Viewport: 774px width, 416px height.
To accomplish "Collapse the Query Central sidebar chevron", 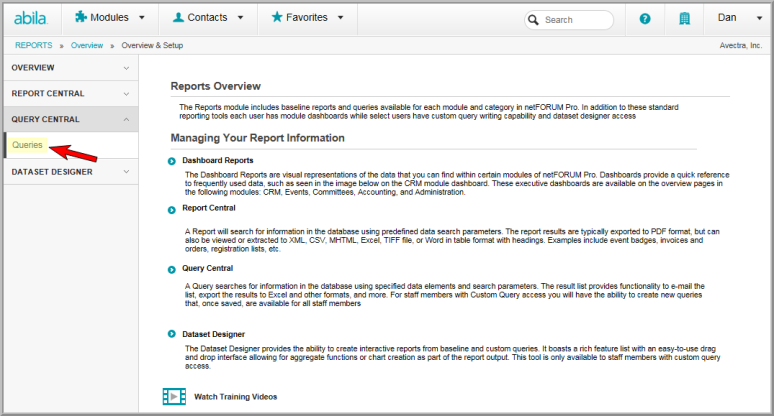I will [x=126, y=119].
